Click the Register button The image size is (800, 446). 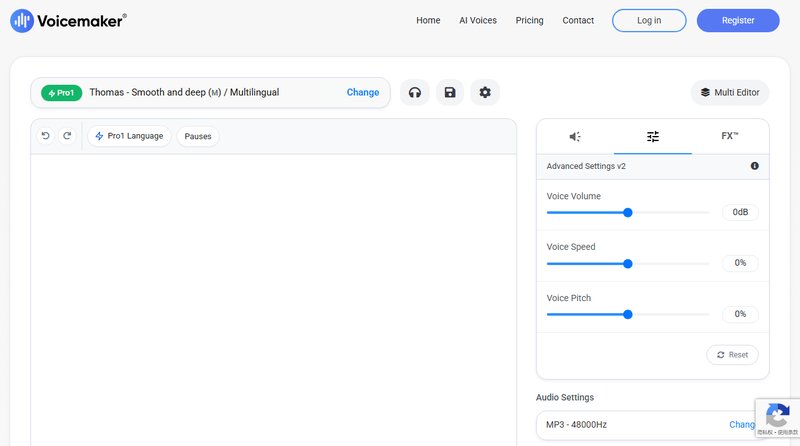[x=738, y=20]
